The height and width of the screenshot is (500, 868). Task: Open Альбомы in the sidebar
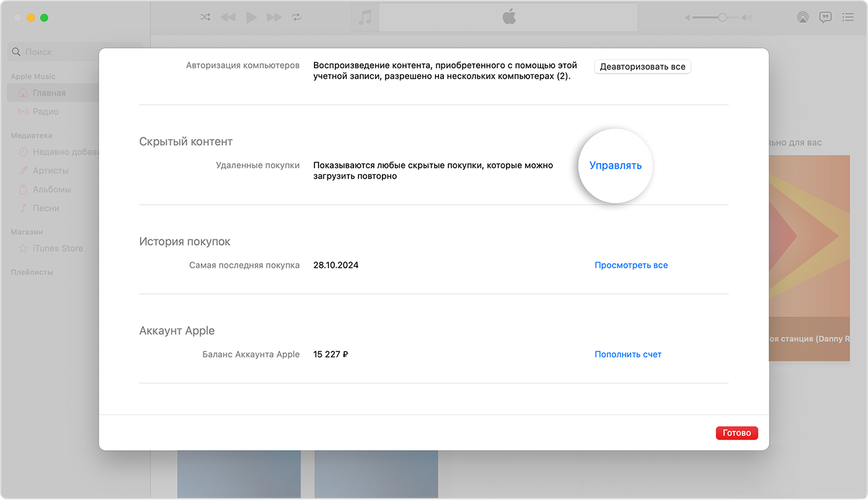pos(52,189)
